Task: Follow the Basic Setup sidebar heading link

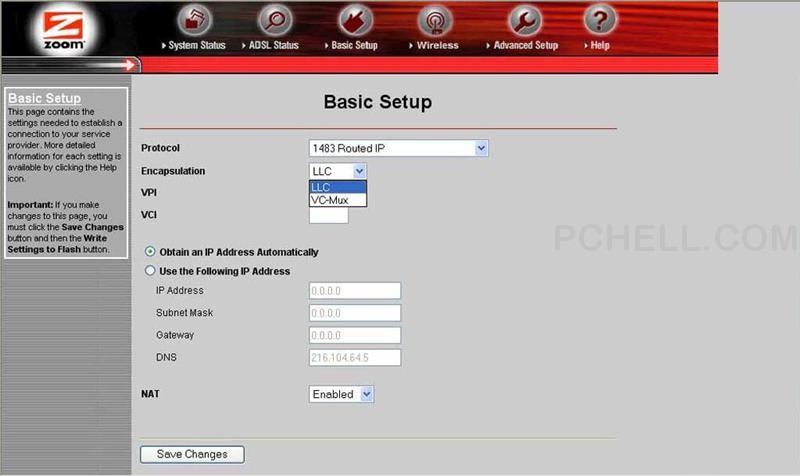Action: 44,99
